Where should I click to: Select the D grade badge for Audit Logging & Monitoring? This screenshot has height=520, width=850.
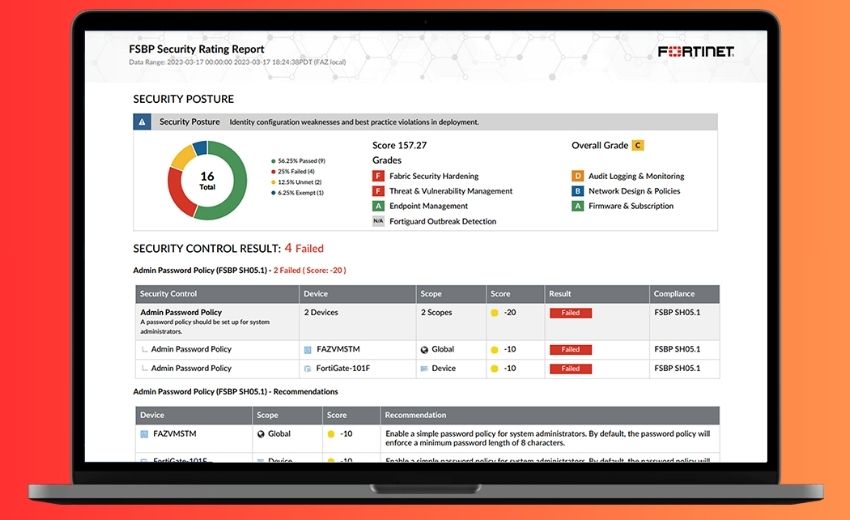point(578,176)
